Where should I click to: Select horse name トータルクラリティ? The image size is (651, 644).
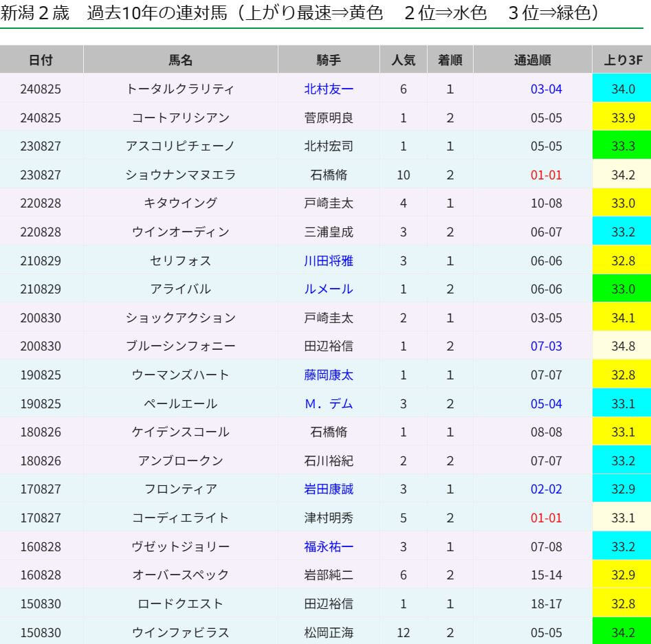[x=181, y=89]
